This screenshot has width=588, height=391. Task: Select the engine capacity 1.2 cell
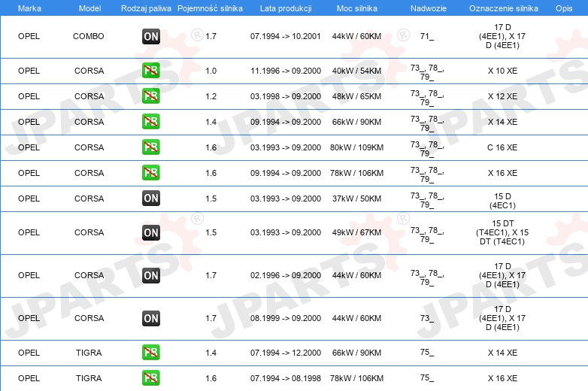(211, 96)
